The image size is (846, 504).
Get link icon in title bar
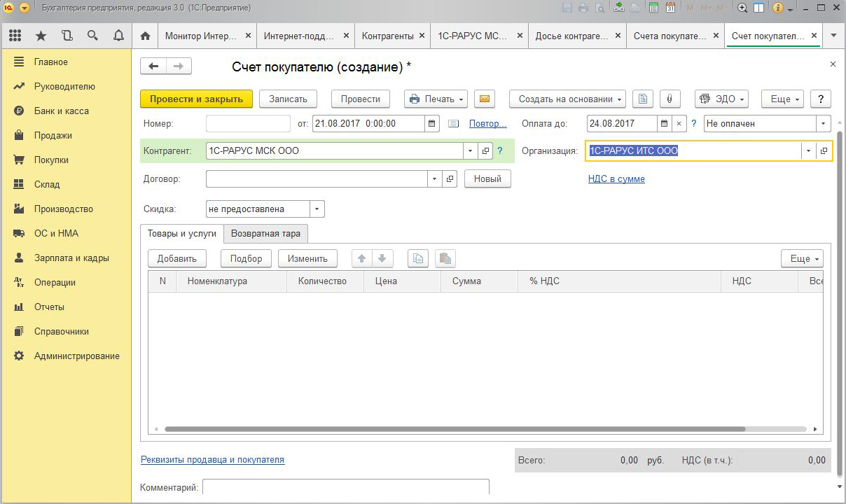click(x=618, y=8)
